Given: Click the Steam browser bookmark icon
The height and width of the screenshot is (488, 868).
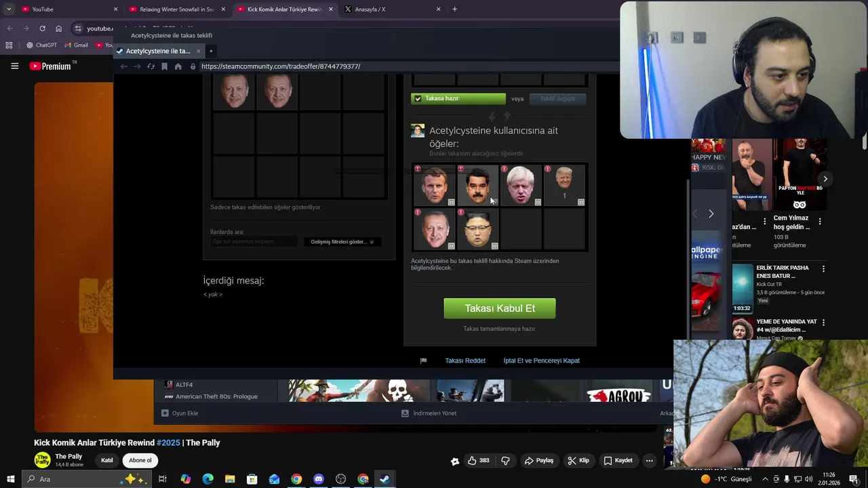Looking at the screenshot, I should coord(164,66).
